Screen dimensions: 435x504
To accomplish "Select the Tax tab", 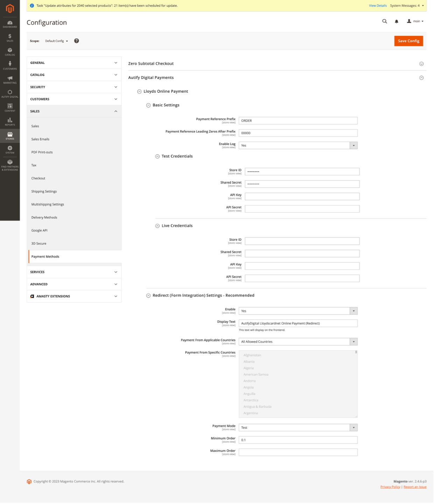I will (x=75, y=165).
